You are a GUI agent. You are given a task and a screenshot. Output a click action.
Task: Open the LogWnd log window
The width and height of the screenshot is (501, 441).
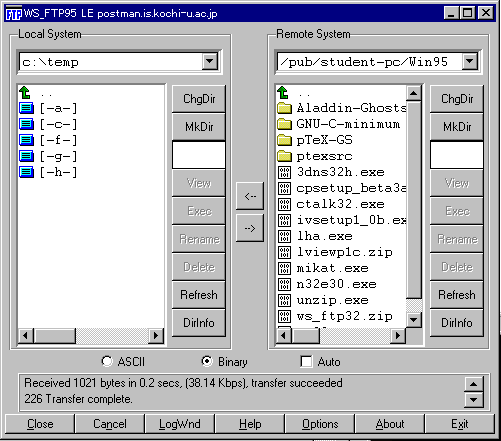[180, 424]
